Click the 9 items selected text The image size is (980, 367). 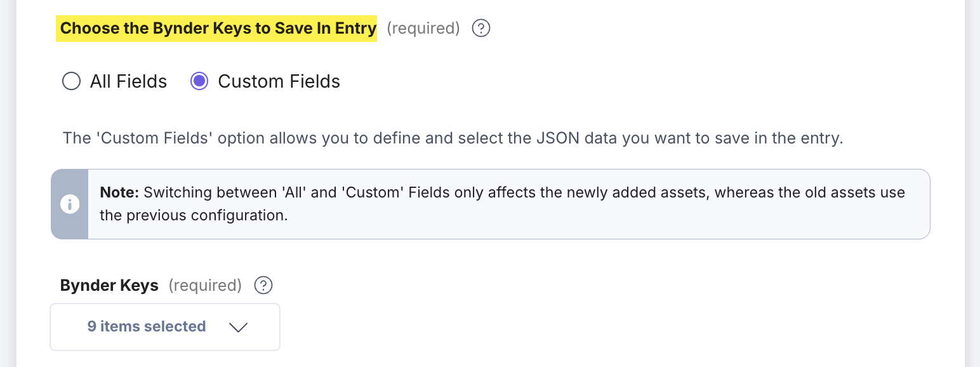[147, 326]
